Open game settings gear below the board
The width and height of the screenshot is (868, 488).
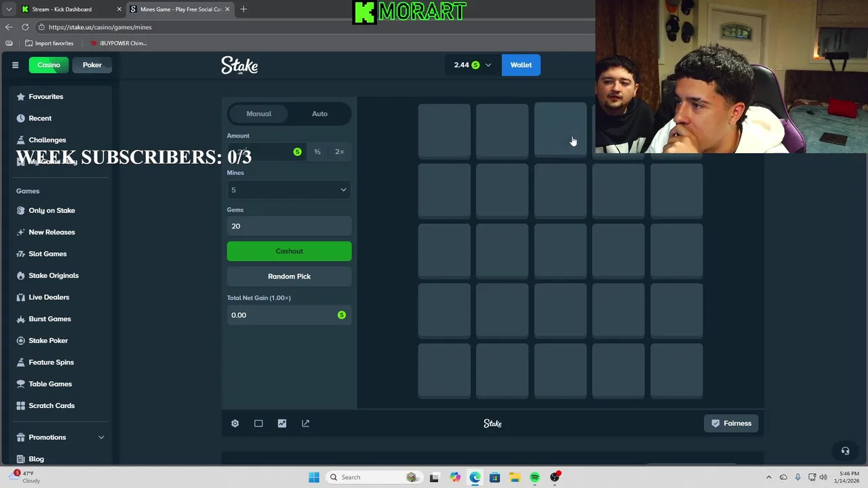pos(235,423)
